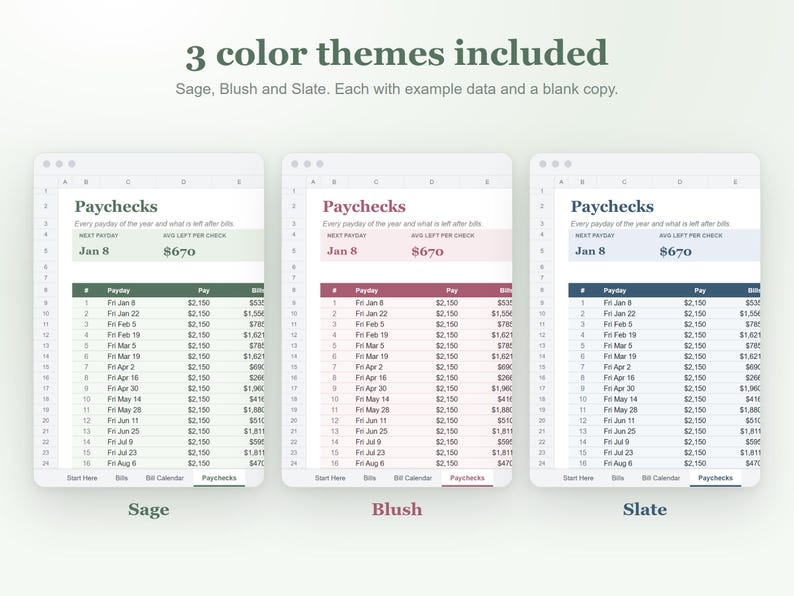The width and height of the screenshot is (794, 596).
Task: Select Fri Feb 5 cell in Blush sheet
Action: click(370, 325)
